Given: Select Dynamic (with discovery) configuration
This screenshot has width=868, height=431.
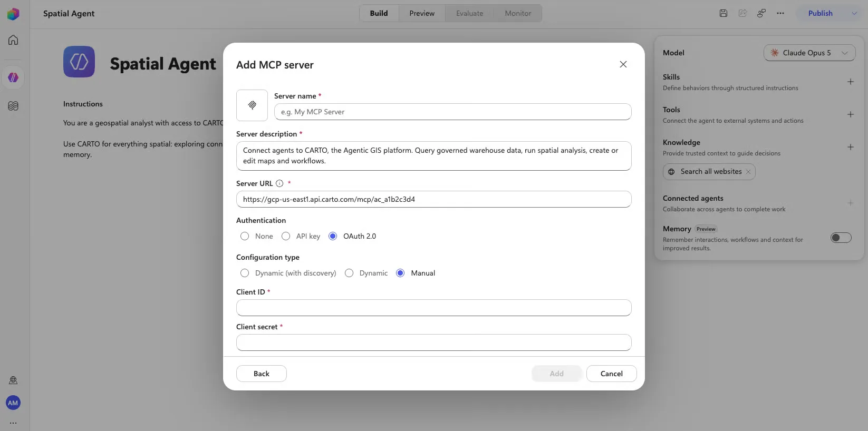Looking at the screenshot, I should (x=245, y=273).
